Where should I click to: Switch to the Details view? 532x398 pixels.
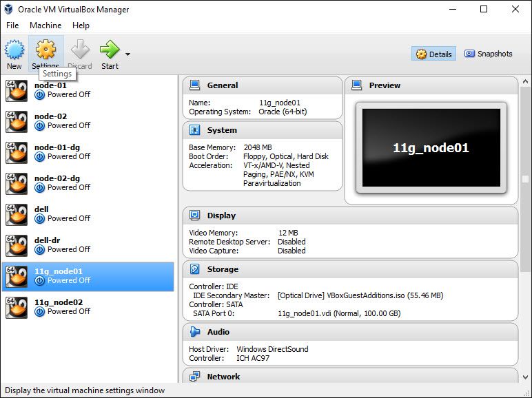433,54
